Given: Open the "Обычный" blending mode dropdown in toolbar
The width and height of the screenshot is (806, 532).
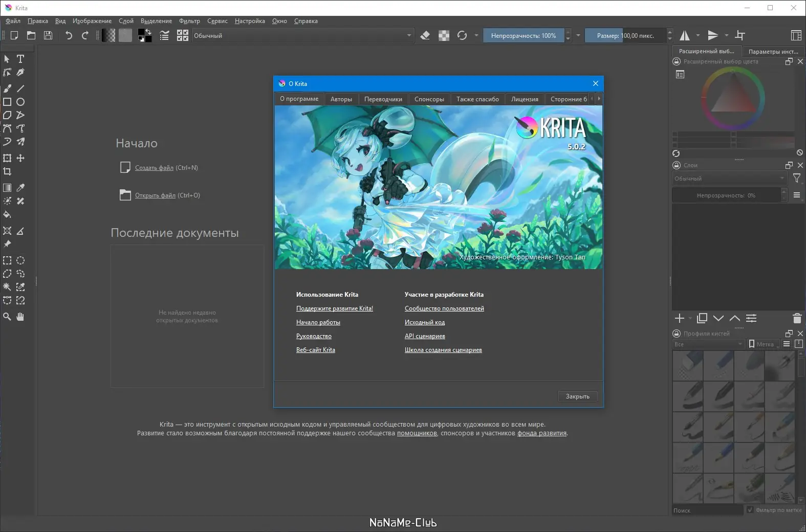Looking at the screenshot, I should [x=302, y=35].
